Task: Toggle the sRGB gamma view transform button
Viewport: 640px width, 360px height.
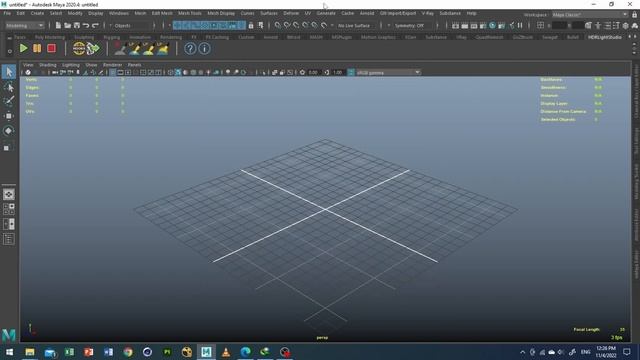Action: (x=351, y=73)
